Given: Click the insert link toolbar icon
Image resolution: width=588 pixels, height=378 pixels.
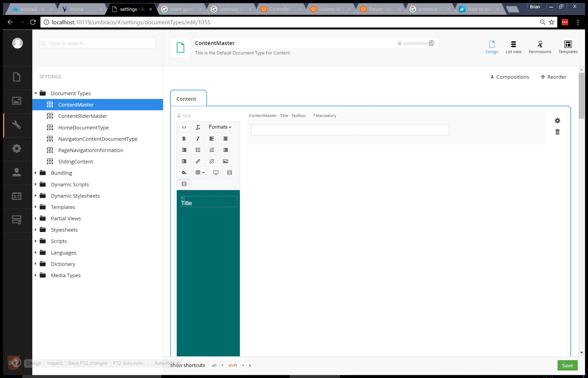Looking at the screenshot, I should pyautogui.click(x=198, y=161).
